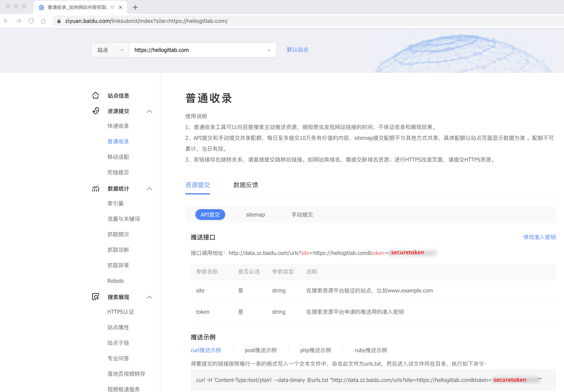This screenshot has height=392, width=564.
Task: Open 站点属性 in the sidebar
Action: click(x=118, y=327)
